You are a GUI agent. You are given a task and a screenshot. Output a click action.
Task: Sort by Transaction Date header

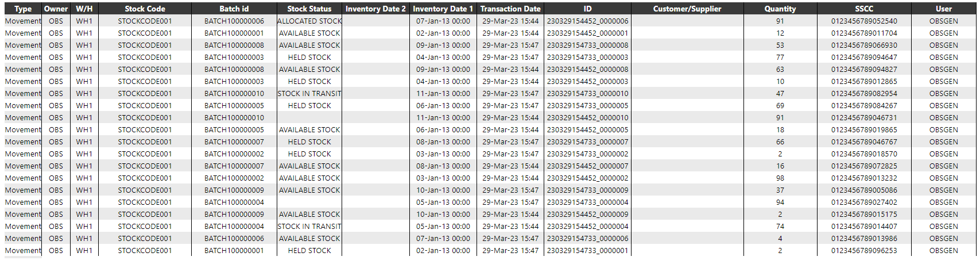(x=510, y=9)
